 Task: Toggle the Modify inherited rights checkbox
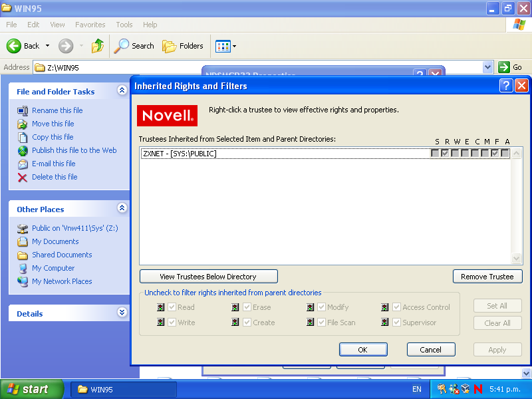click(x=321, y=307)
